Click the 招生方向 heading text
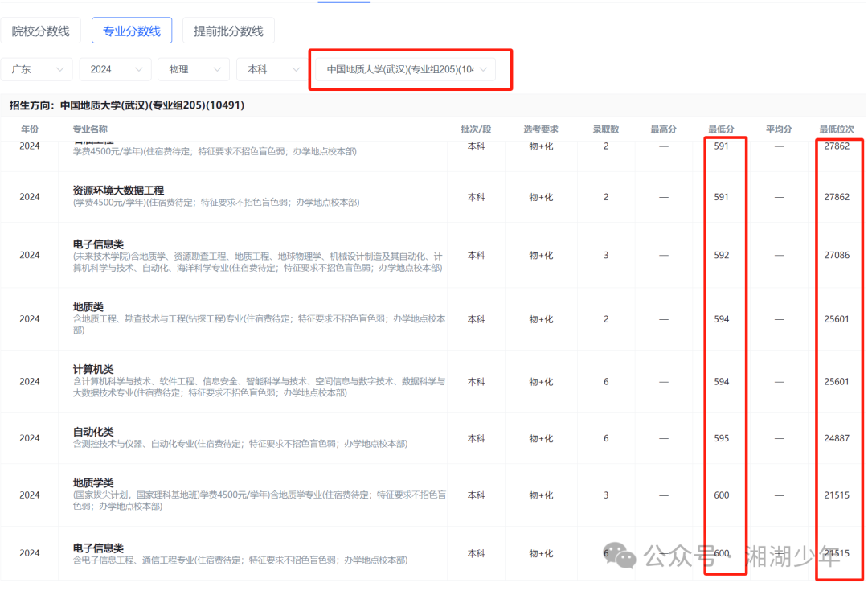 pyautogui.click(x=127, y=105)
